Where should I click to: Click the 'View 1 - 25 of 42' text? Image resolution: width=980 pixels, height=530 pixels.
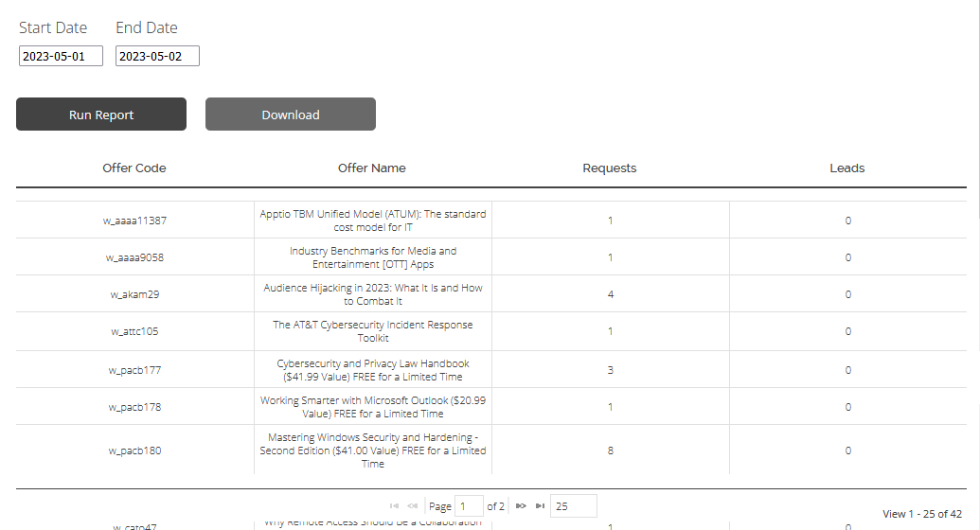click(922, 514)
